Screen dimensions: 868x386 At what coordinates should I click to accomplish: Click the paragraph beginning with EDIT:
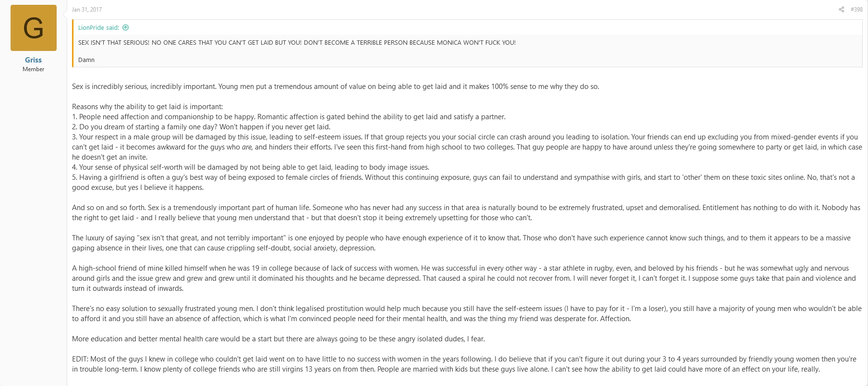pyautogui.click(x=464, y=364)
